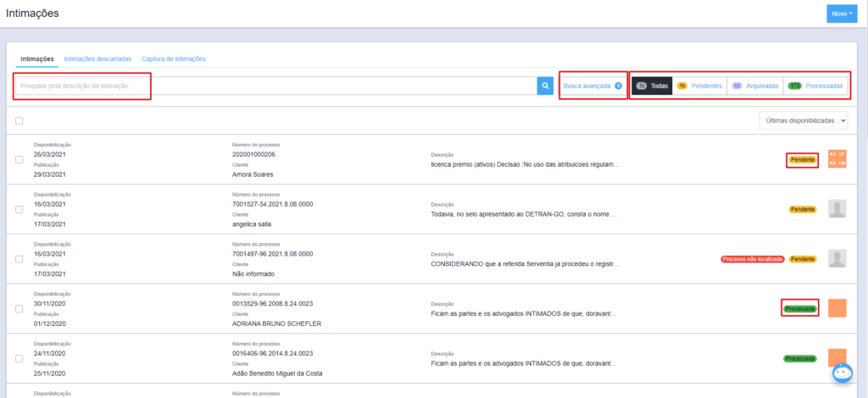Viewport: 868px width, 398px height.
Task: Click orange avatar for Amora Soares row
Action: (x=837, y=159)
